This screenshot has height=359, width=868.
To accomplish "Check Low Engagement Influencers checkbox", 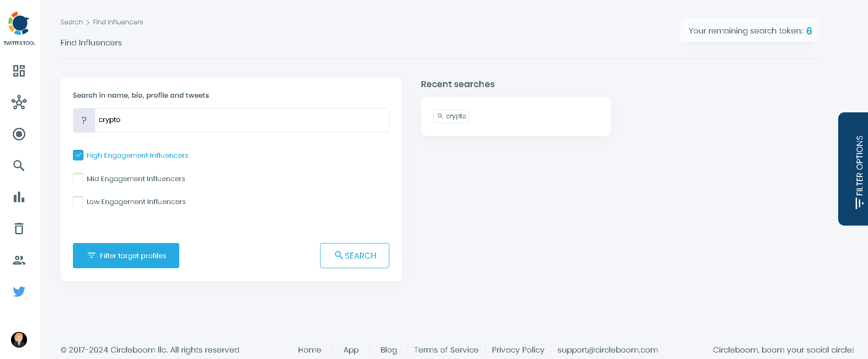I will tap(78, 201).
